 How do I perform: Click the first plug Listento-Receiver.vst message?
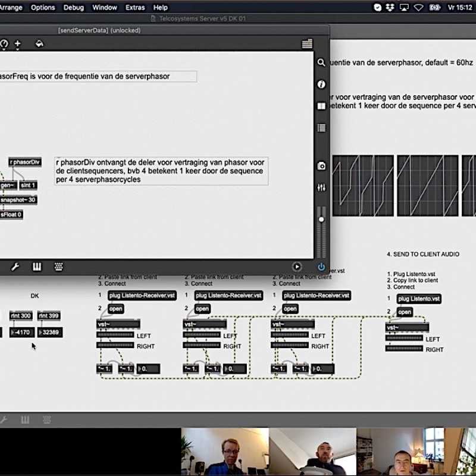(142, 296)
